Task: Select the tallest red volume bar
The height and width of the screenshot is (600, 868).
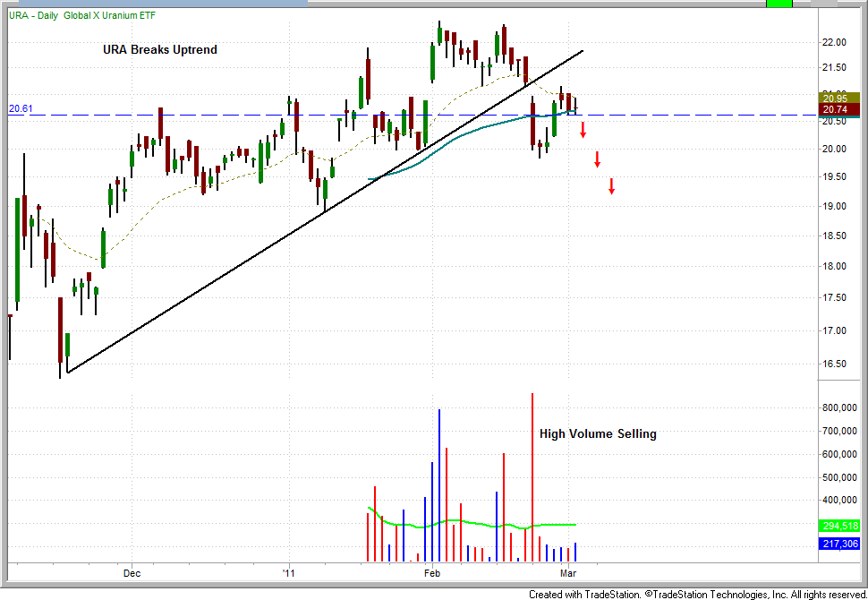Action: 532,477
